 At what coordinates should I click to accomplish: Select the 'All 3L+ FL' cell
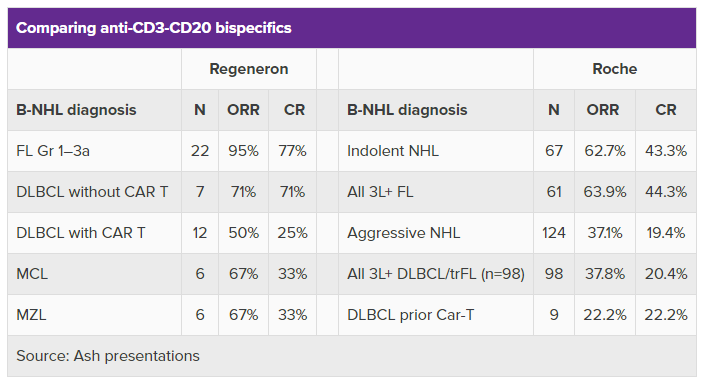[380, 192]
